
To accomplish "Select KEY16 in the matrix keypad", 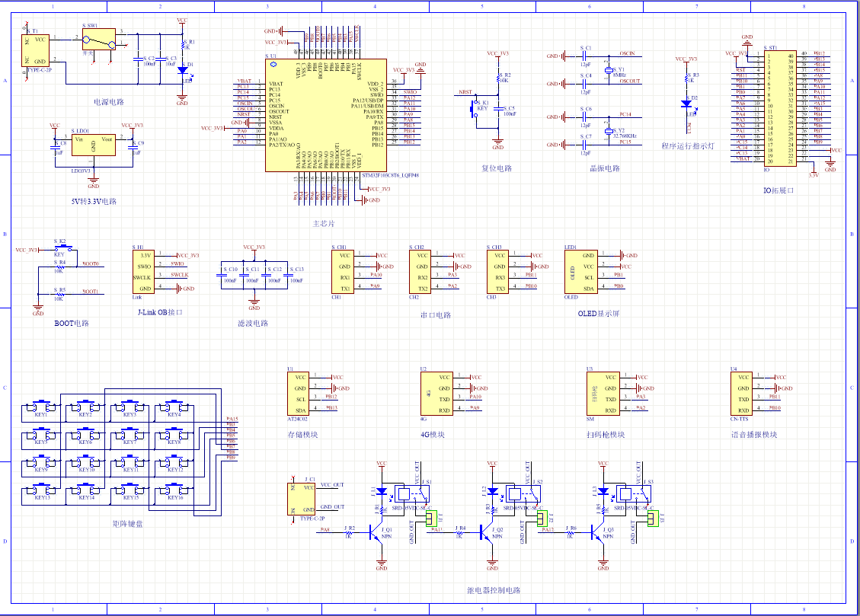I will pos(174,490).
